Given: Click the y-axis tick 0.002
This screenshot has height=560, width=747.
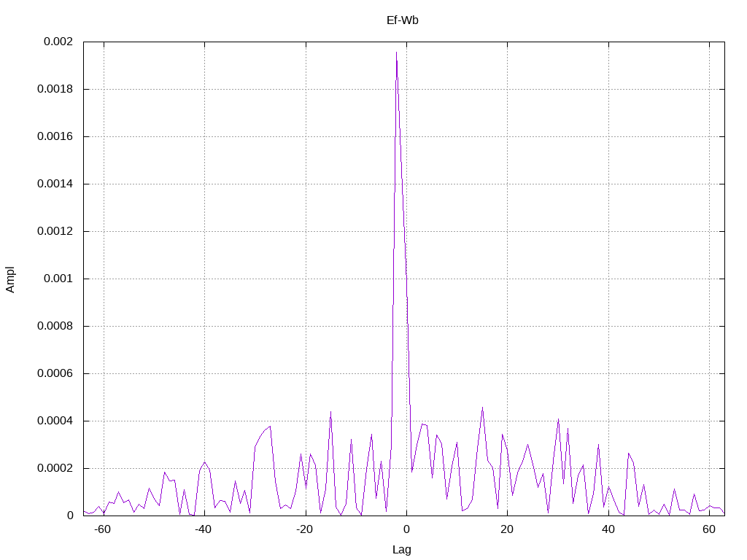Looking at the screenshot, I should [58, 42].
